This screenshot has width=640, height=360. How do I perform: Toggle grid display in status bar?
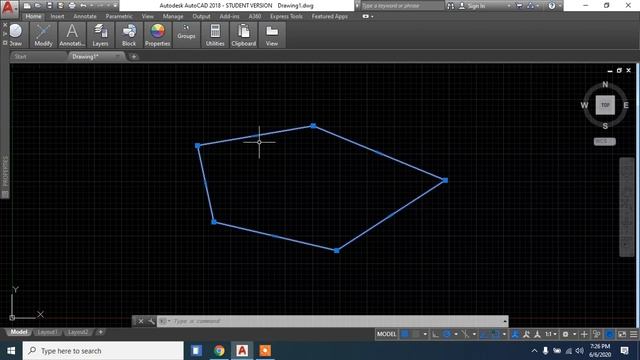coord(405,334)
